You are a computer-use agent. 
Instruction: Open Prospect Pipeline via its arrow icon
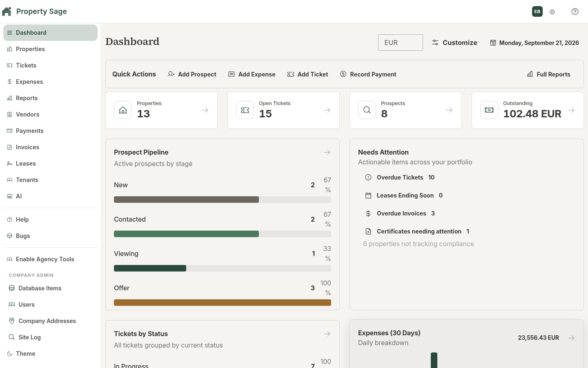coord(327,152)
